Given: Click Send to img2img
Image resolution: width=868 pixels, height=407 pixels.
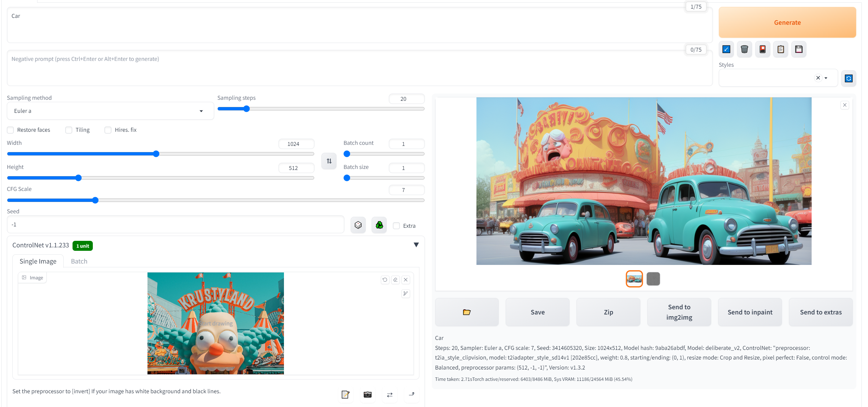Looking at the screenshot, I should coord(679,312).
